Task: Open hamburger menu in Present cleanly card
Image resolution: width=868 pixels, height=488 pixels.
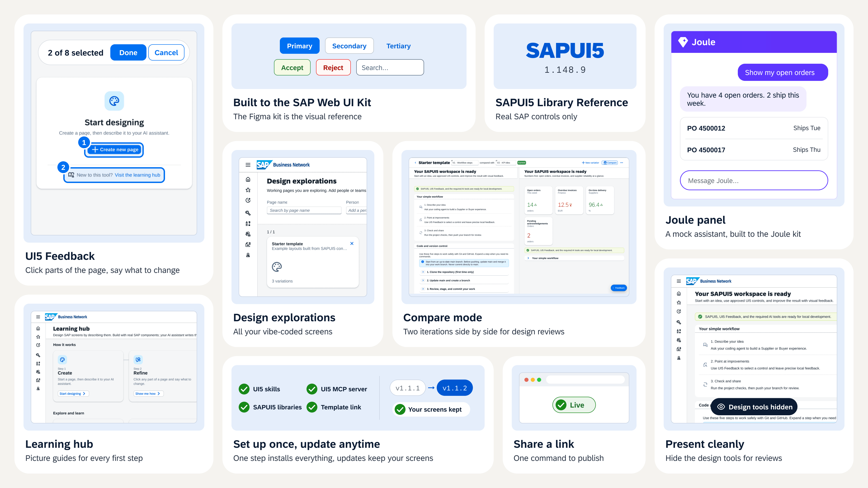Action: (x=679, y=281)
